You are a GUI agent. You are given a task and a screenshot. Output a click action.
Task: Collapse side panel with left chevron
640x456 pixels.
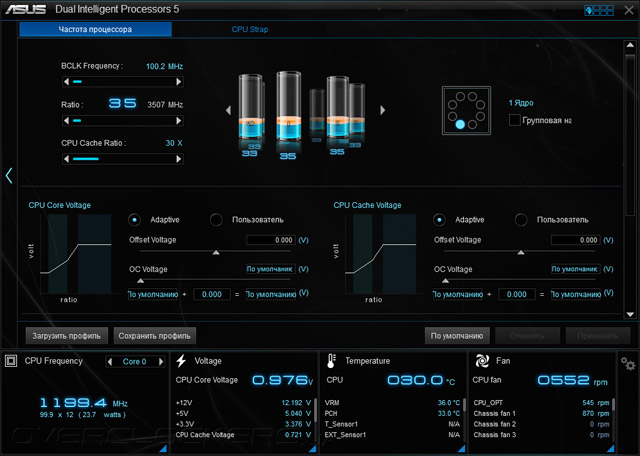(9, 176)
